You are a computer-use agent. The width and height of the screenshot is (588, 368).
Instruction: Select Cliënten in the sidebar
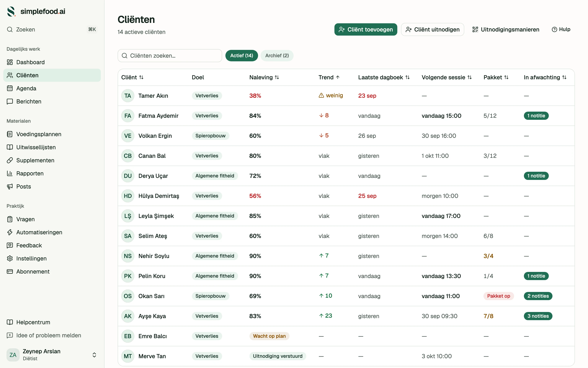coord(52,75)
